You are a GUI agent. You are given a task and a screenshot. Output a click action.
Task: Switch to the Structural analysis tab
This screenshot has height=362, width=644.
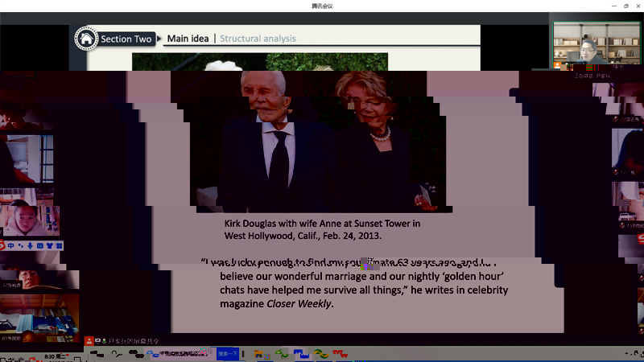point(258,39)
